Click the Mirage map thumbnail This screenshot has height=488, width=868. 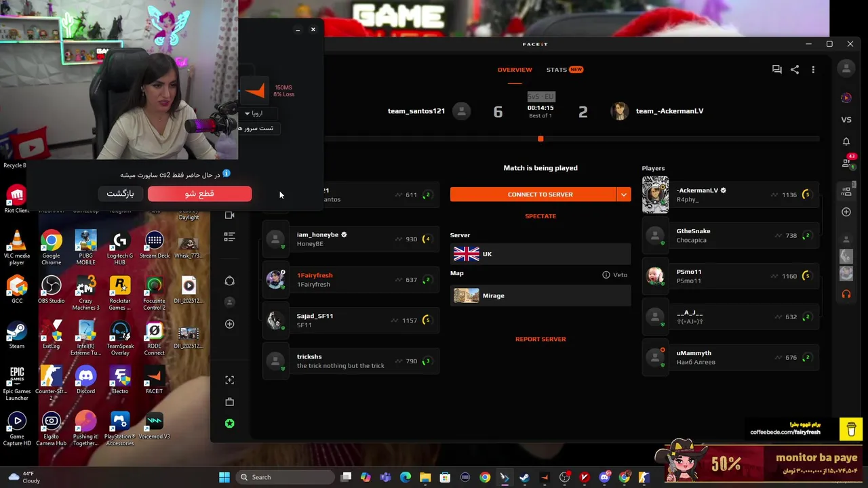coord(466,296)
